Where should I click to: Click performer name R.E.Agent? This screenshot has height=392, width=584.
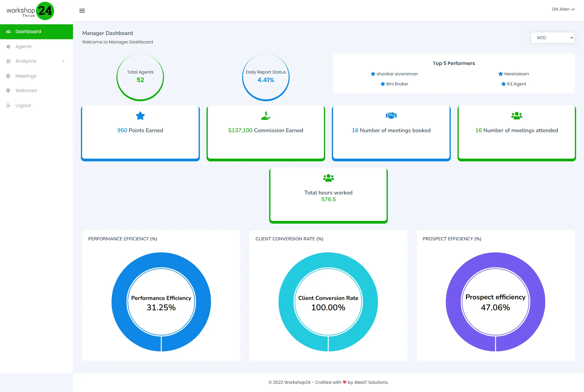click(x=516, y=84)
